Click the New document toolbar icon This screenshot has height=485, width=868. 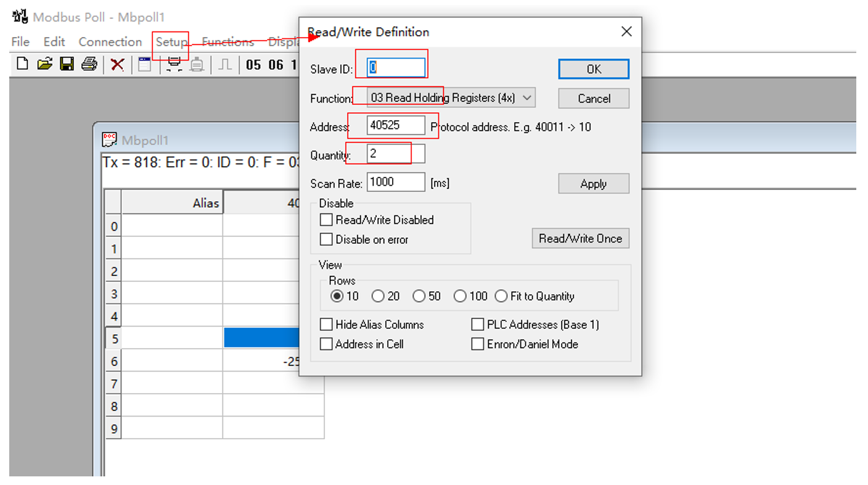22,64
